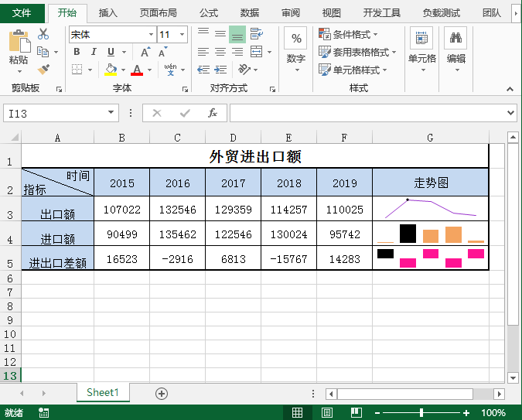Toggle Italic formatting
The image size is (522, 420).
(94, 52)
